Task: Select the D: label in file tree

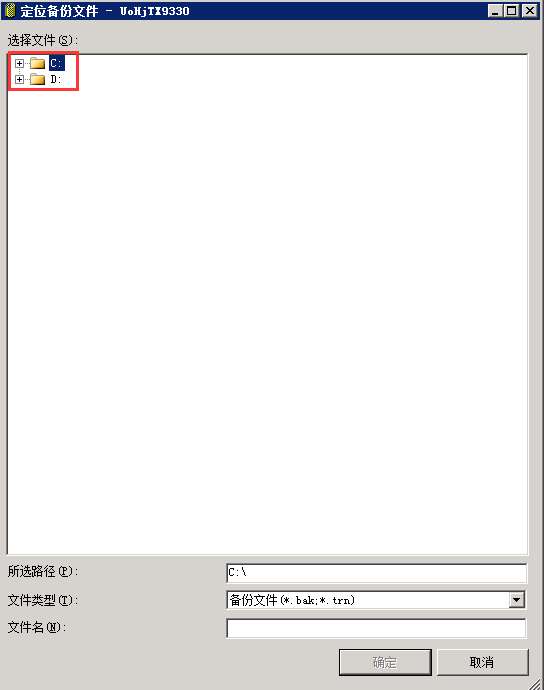Action: point(55,80)
